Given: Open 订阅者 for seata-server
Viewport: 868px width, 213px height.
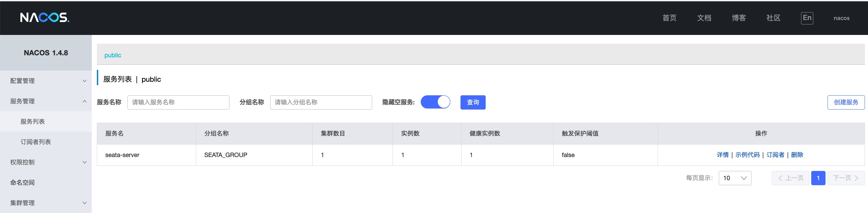Looking at the screenshot, I should coord(775,155).
